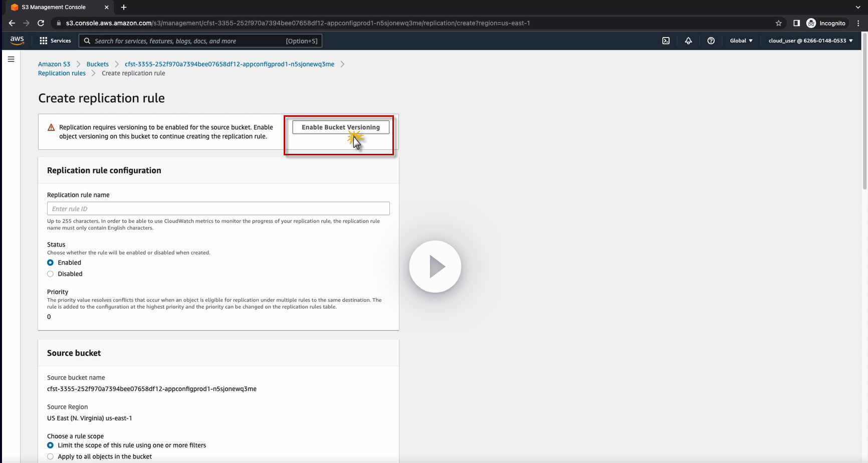
Task: Select the Disabled status radio button
Action: [50, 274]
